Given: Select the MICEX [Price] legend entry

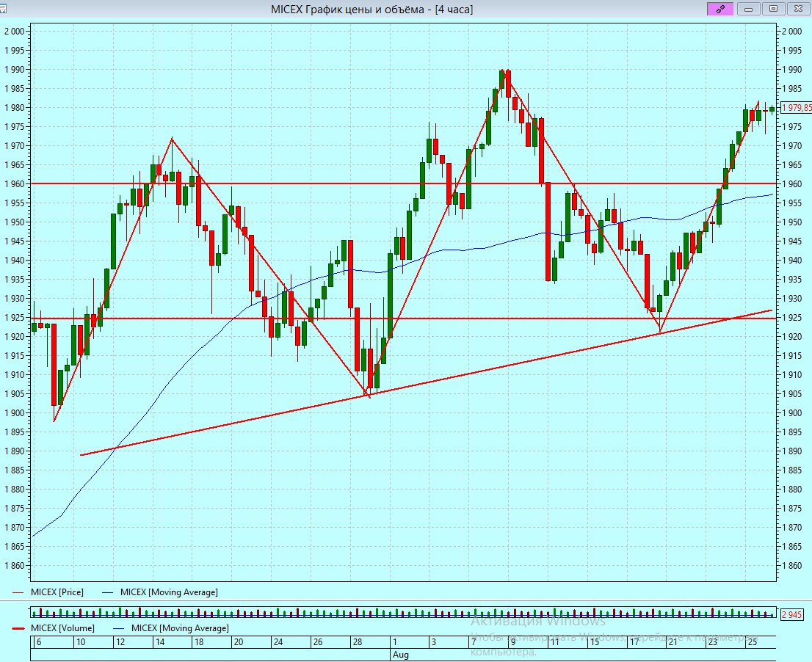Looking at the screenshot, I should click(57, 592).
